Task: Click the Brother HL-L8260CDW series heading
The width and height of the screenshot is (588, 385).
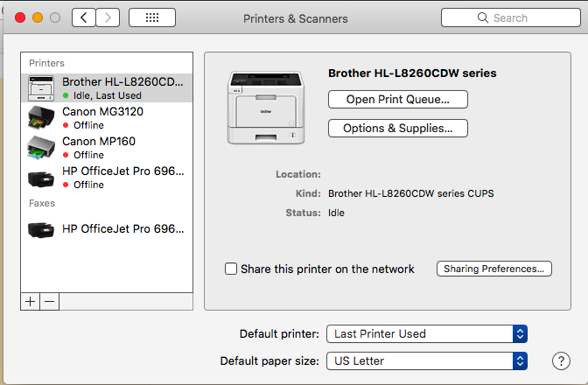Action: [x=412, y=73]
